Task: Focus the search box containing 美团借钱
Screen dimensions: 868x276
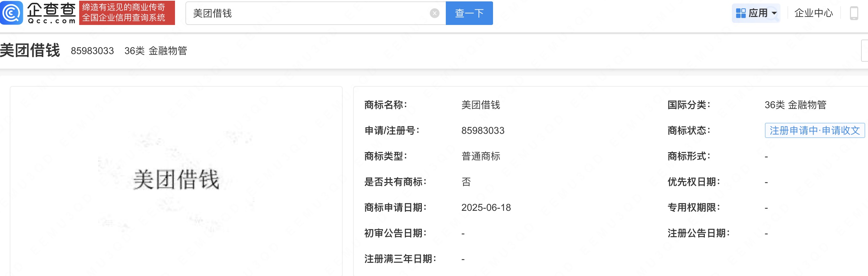Action: pyautogui.click(x=309, y=13)
